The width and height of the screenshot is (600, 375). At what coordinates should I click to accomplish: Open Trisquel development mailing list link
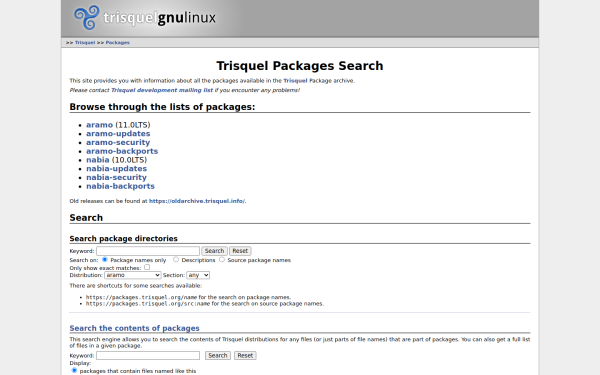pos(162,90)
